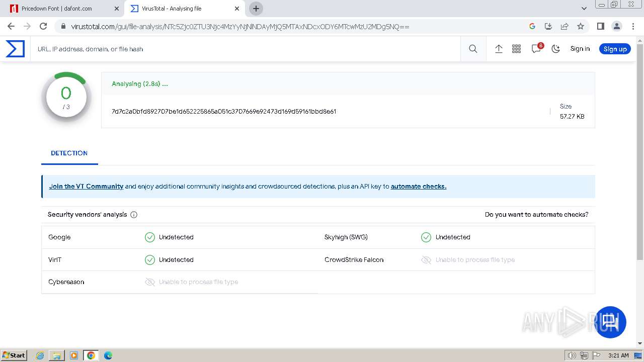Open a new tab with plus button
This screenshot has height=362, width=644.
tap(256, 9)
